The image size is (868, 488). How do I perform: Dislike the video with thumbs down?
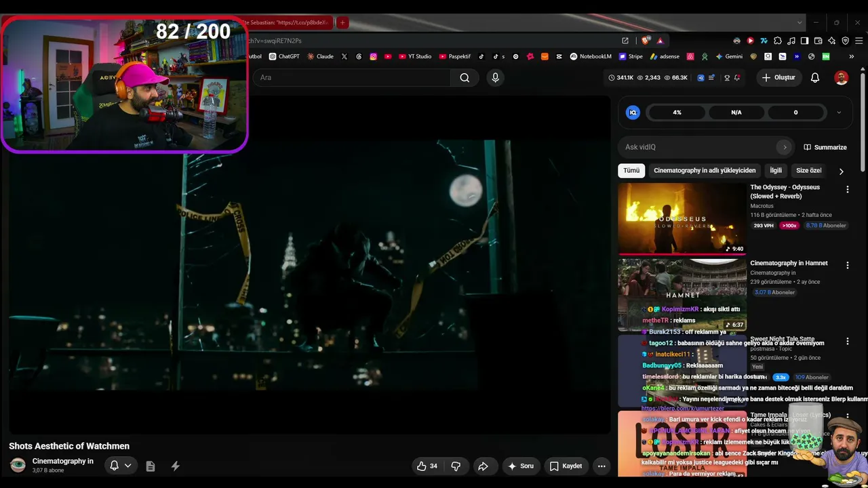pos(456,466)
